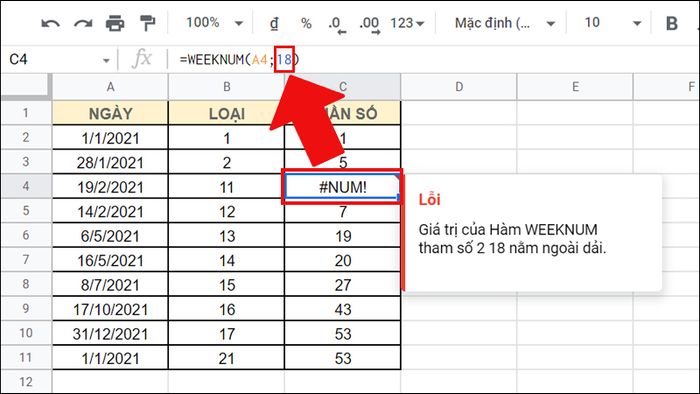Click into the WEEKNUM formula bar
The image size is (700, 394).
[x=433, y=59]
